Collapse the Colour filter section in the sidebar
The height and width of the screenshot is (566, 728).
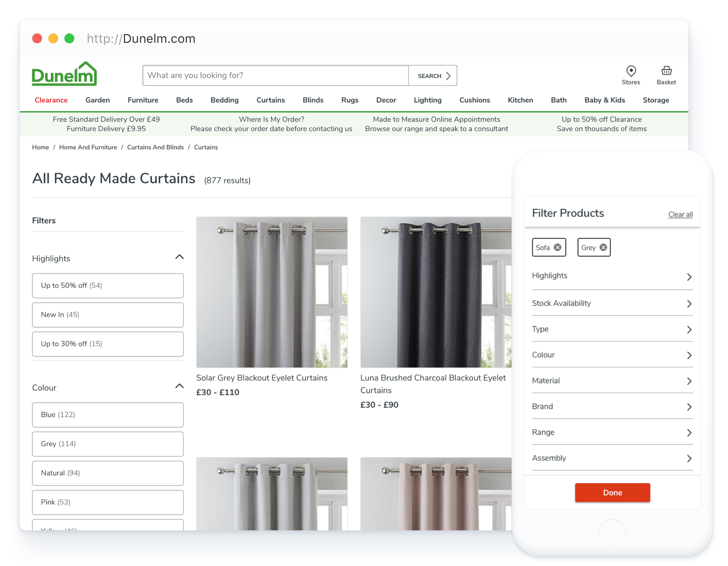[x=179, y=386]
